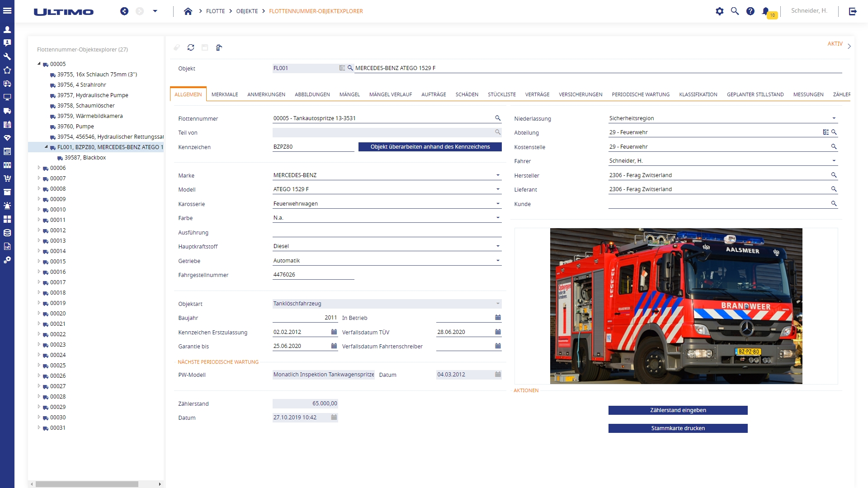The width and height of the screenshot is (868, 488).
Task: Open the calendar picker for Verfallsdatum TÜV
Action: (x=498, y=332)
